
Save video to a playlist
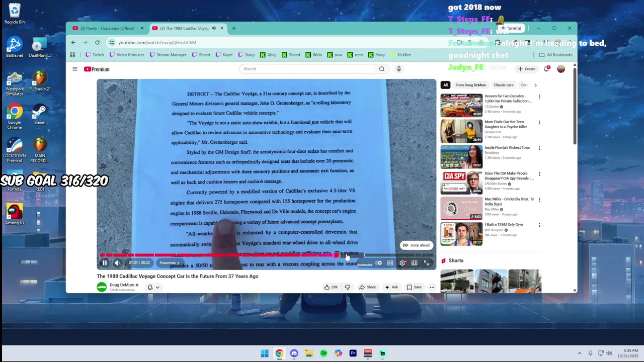point(414,287)
